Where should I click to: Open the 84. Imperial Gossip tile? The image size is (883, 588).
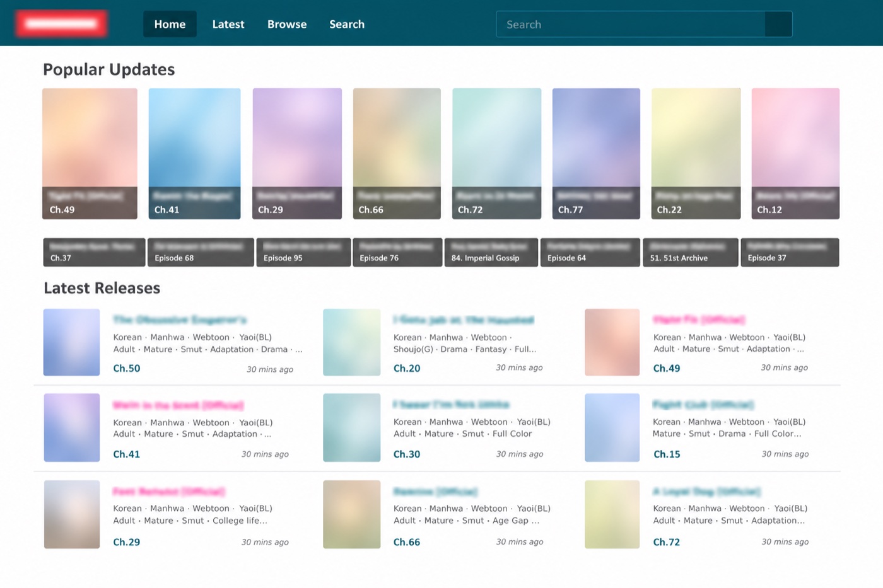[491, 252]
